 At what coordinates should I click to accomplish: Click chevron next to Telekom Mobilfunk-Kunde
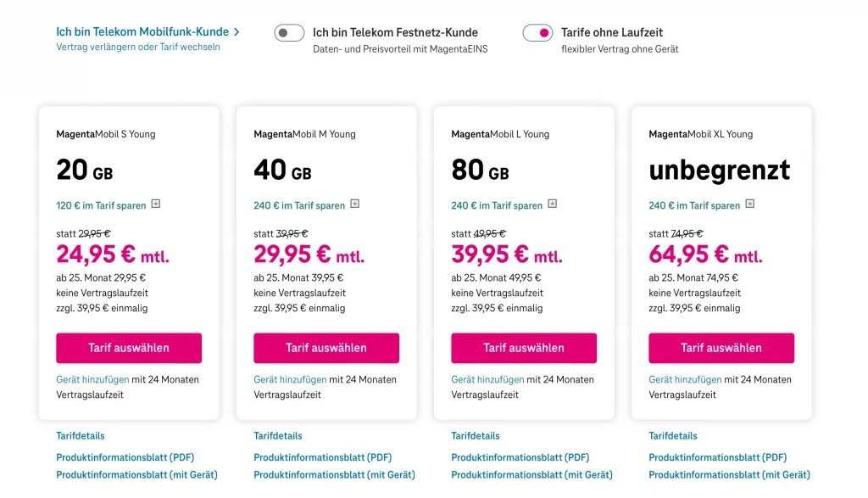coord(236,32)
